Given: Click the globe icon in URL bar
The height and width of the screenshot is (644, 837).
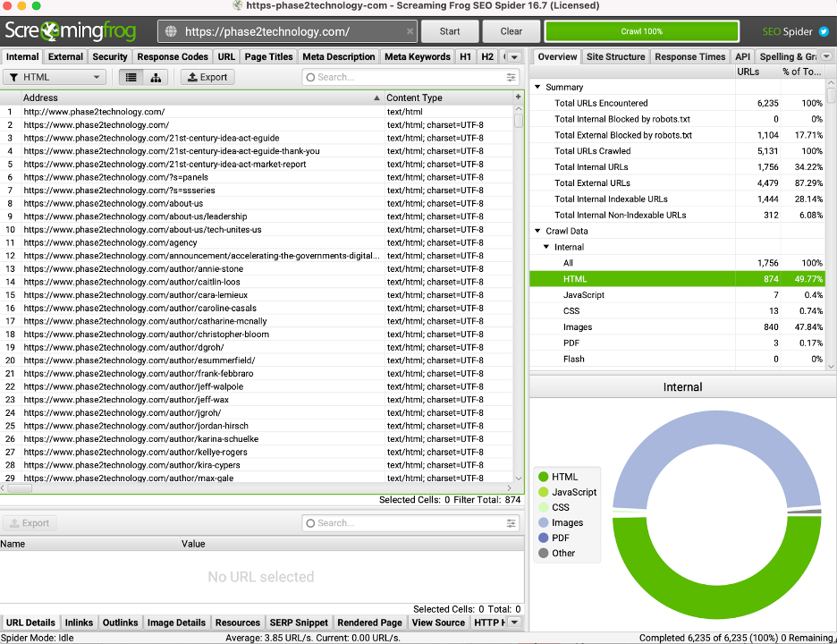Looking at the screenshot, I should coord(171,31).
